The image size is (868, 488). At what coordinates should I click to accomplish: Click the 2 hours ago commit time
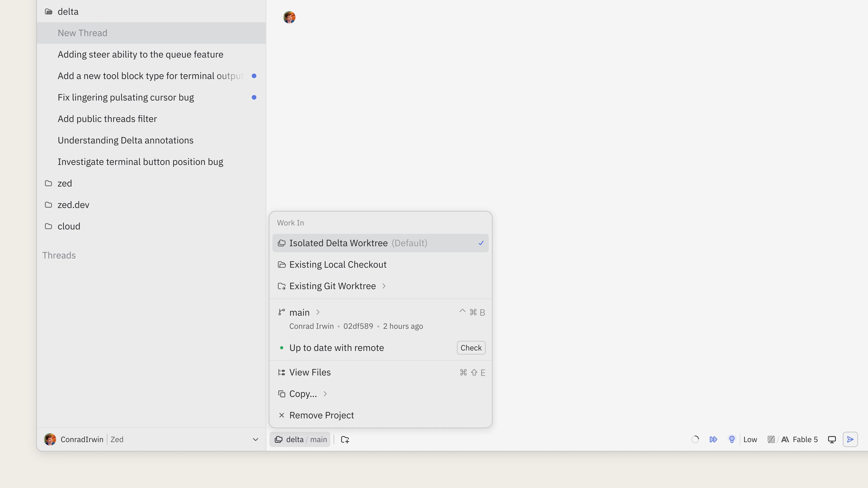403,326
